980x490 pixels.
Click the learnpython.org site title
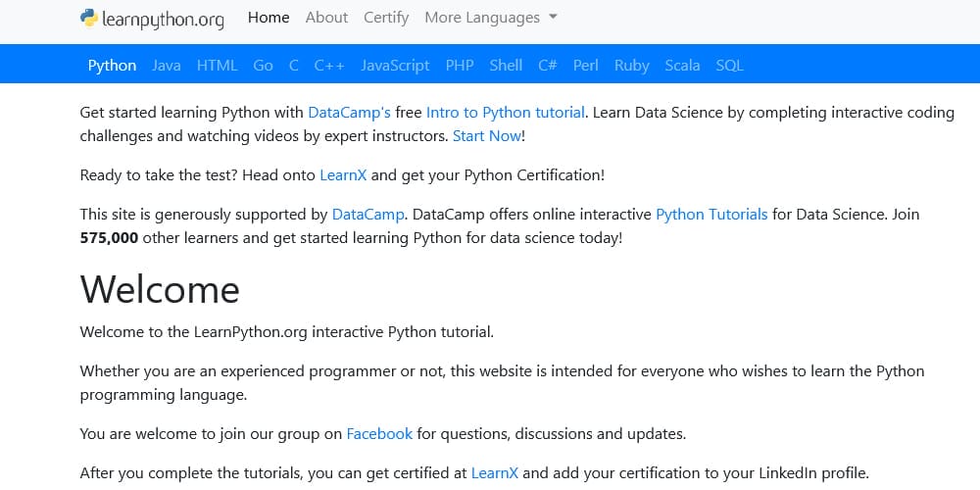click(163, 20)
